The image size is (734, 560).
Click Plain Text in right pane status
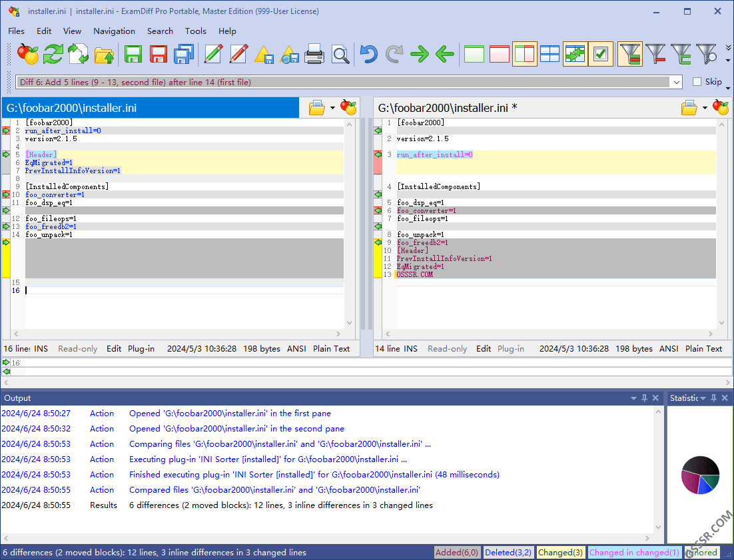pos(703,348)
